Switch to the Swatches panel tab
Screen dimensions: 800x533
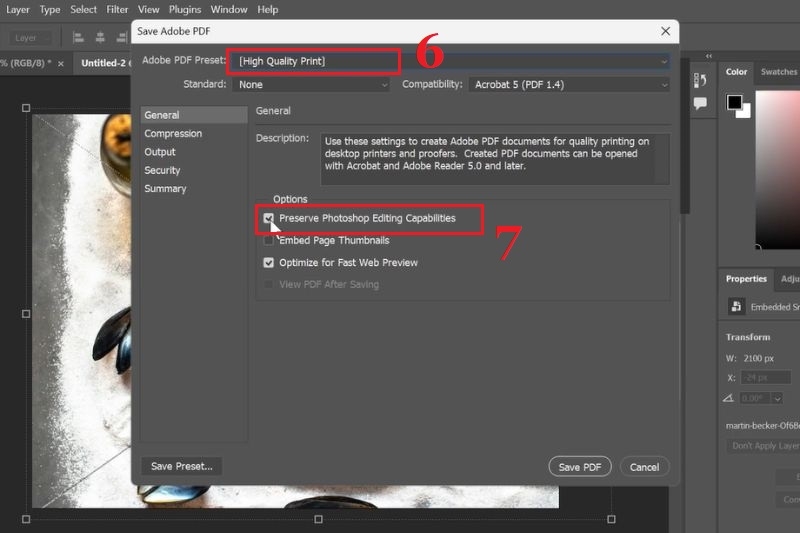(778, 72)
